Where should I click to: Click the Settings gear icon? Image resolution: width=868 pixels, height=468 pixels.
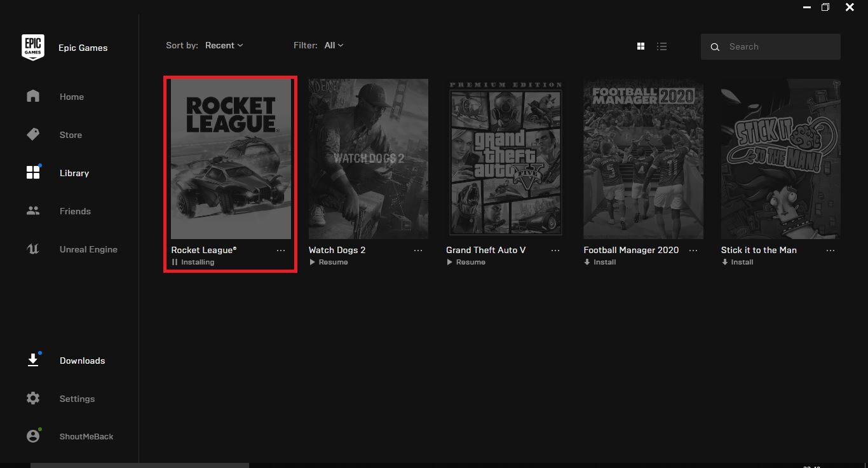pyautogui.click(x=33, y=398)
